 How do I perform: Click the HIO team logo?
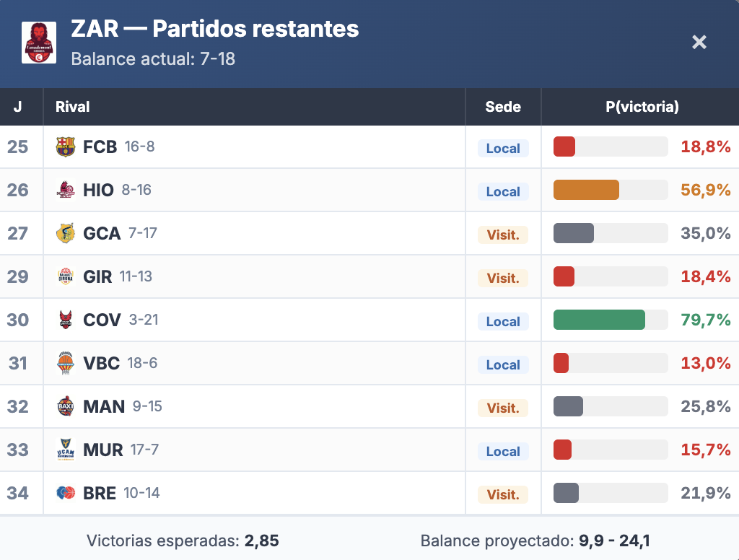coord(66,191)
